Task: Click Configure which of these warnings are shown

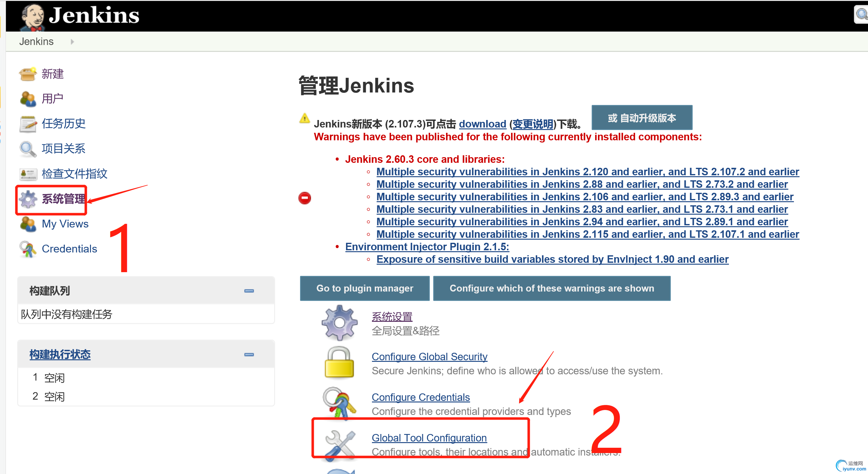Action: pos(551,288)
